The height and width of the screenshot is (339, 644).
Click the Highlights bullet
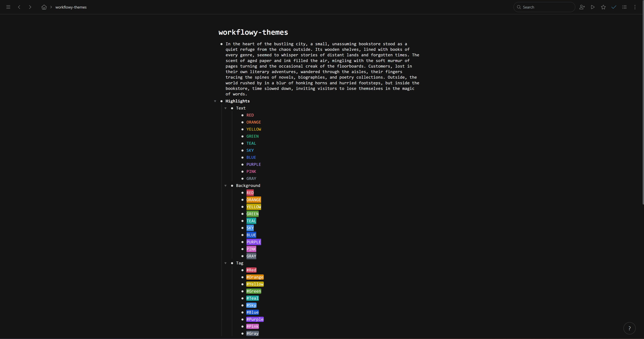(222, 101)
